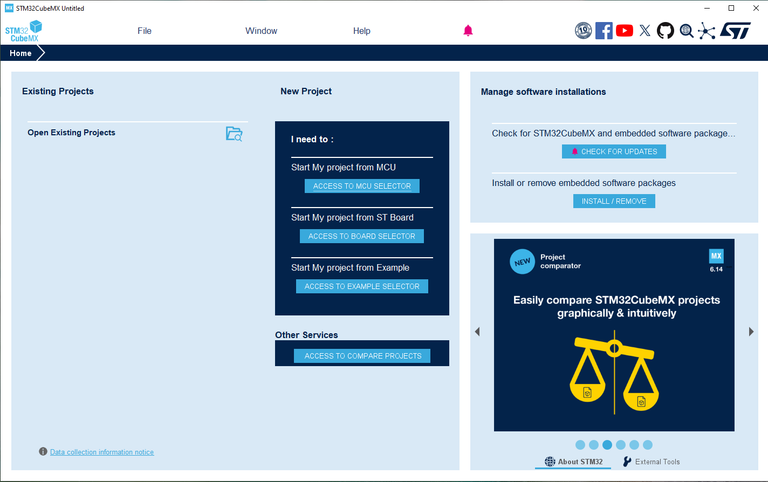Select the fifth carousel dot
The width and height of the screenshot is (768, 482).
[634, 445]
